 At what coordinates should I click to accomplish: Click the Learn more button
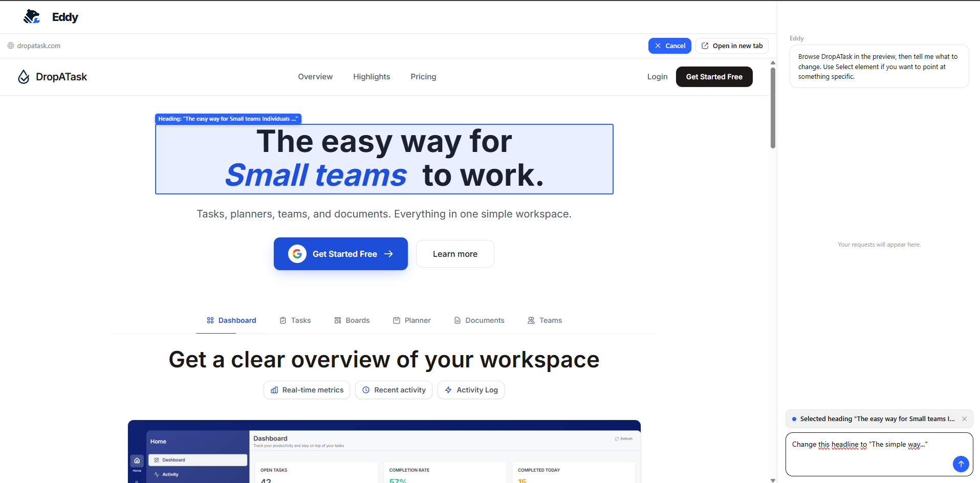click(x=455, y=254)
